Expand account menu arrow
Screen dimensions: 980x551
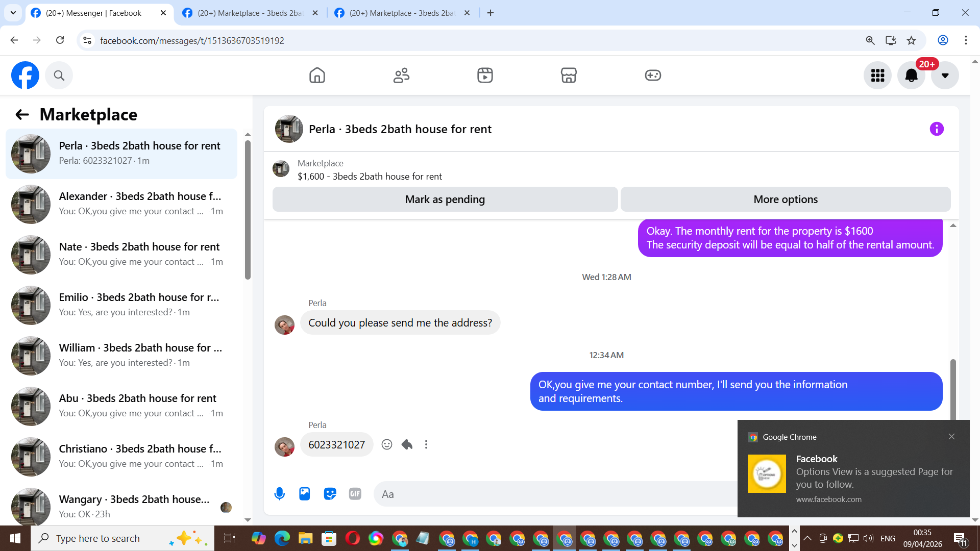point(945,76)
